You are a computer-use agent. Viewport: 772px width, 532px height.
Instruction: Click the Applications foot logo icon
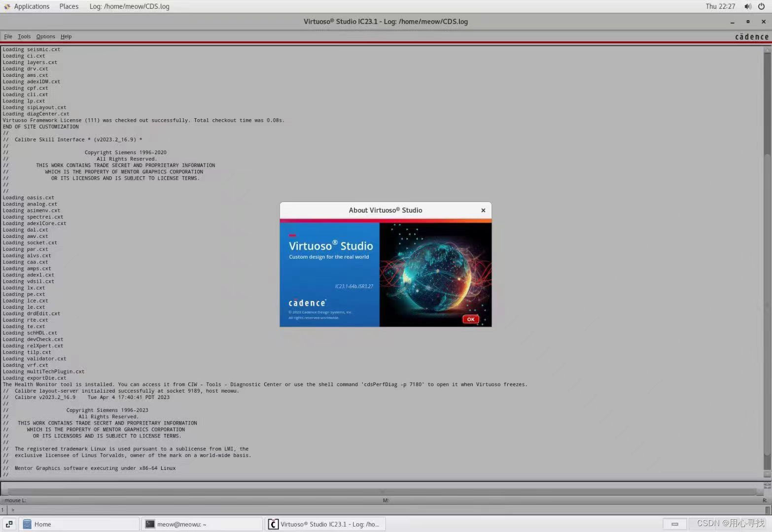[x=7, y=6]
